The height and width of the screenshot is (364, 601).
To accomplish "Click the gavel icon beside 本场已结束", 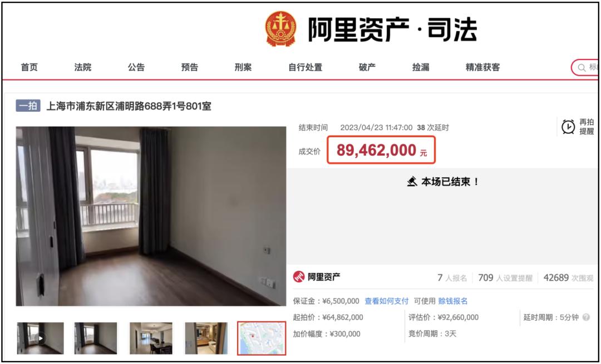I will tap(412, 181).
